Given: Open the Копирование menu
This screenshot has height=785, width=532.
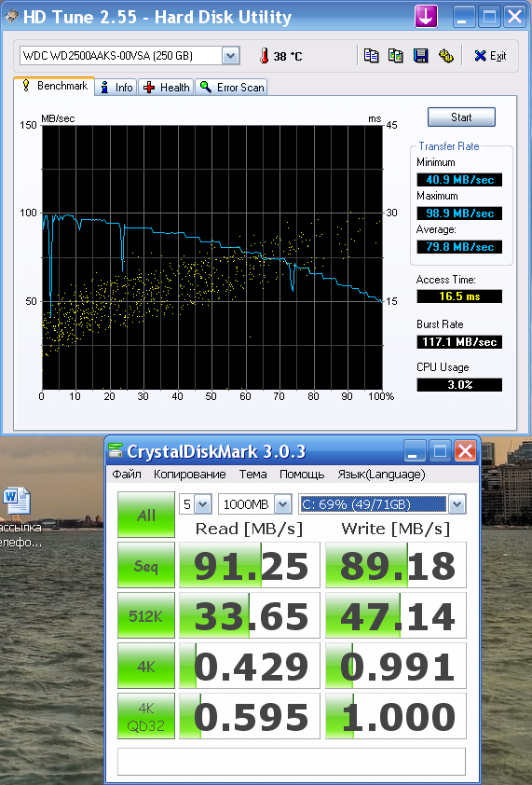Looking at the screenshot, I should point(190,475).
